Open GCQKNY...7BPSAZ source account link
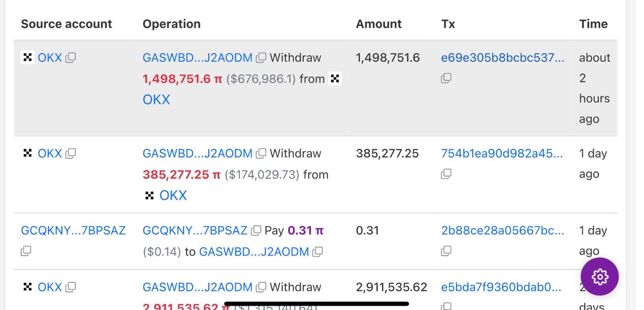This screenshot has height=310, width=644. coord(73,230)
